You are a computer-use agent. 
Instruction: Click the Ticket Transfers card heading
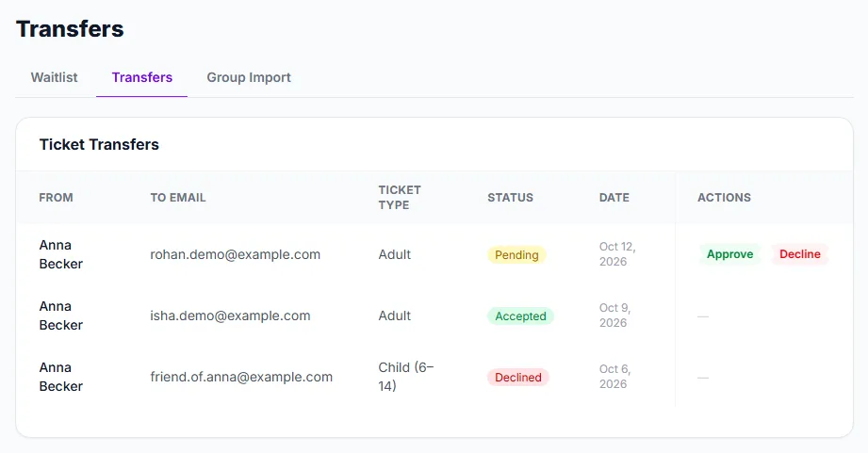point(99,144)
